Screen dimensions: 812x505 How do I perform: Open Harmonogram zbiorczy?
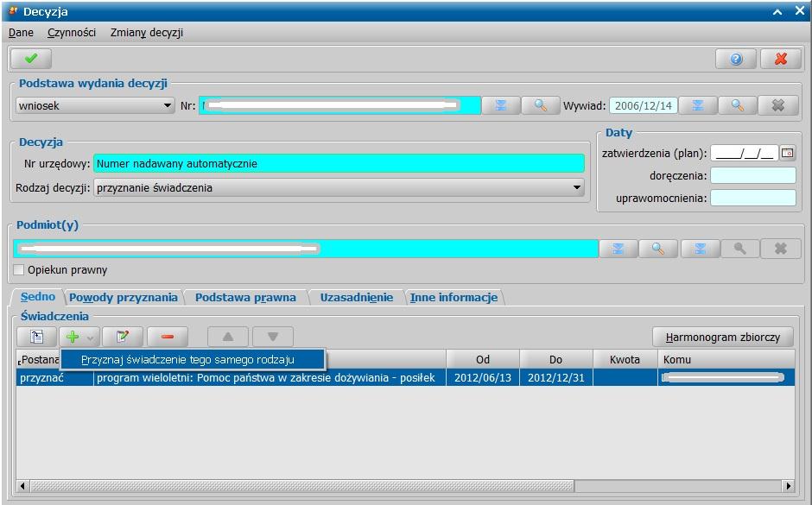click(723, 338)
